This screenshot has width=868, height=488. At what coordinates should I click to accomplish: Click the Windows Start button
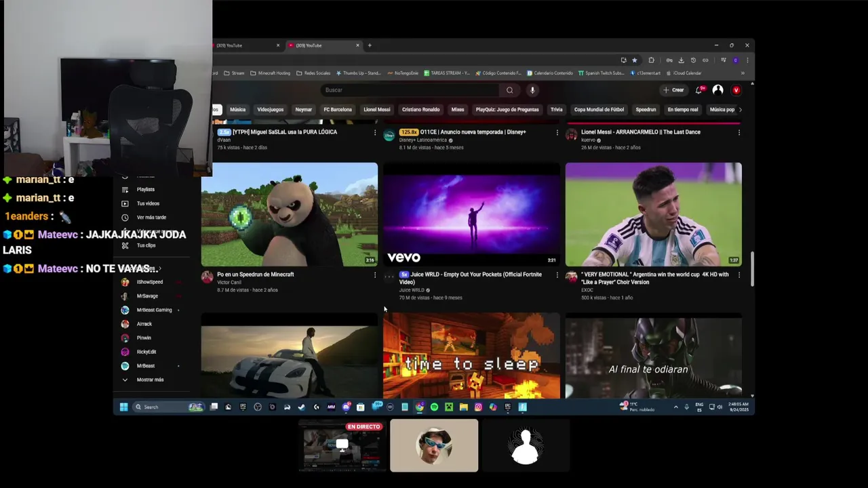click(123, 407)
